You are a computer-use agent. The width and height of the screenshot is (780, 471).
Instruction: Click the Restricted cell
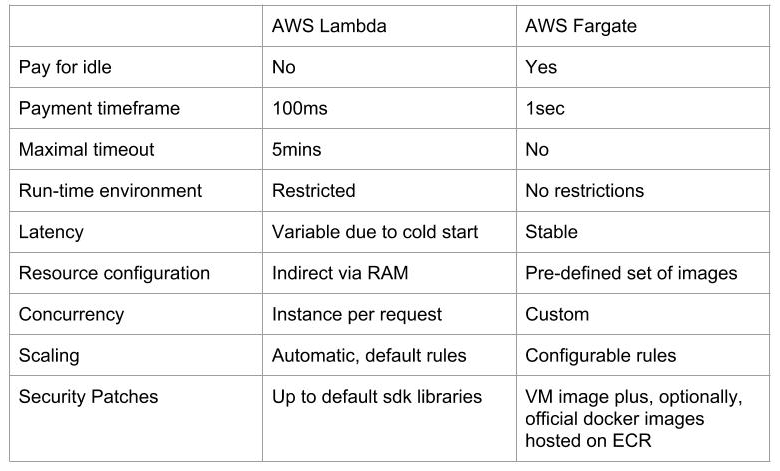point(313,190)
